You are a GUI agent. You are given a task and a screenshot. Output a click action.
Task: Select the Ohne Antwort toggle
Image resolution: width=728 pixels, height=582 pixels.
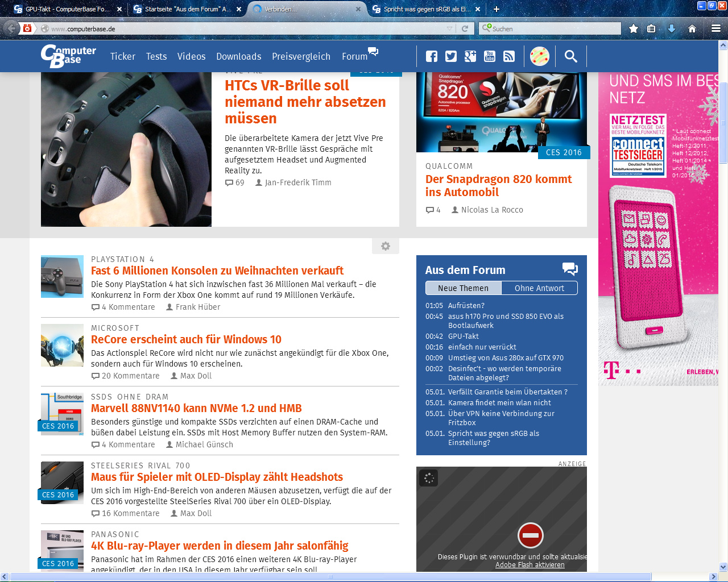click(x=539, y=288)
